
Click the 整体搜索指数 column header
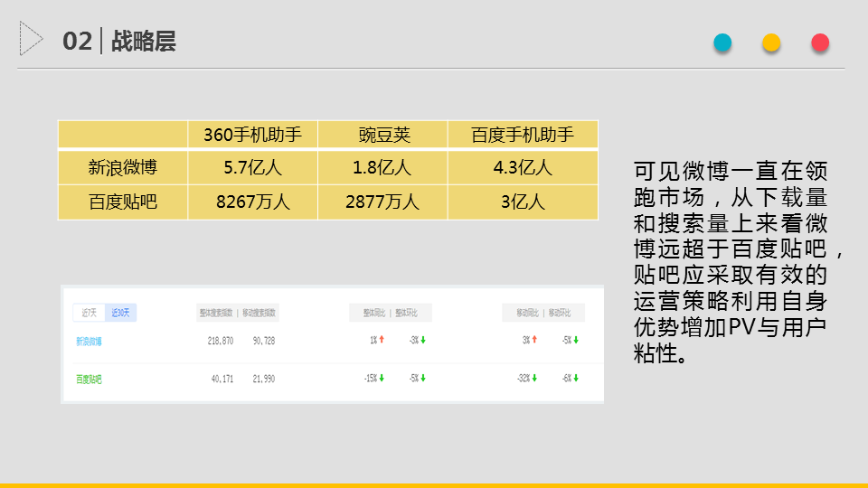(216, 314)
